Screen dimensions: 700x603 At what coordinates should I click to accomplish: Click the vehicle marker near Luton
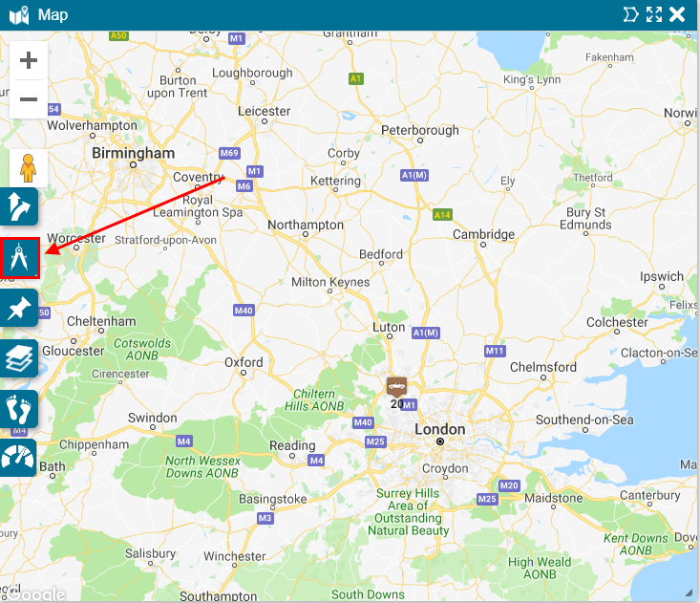[x=396, y=387]
